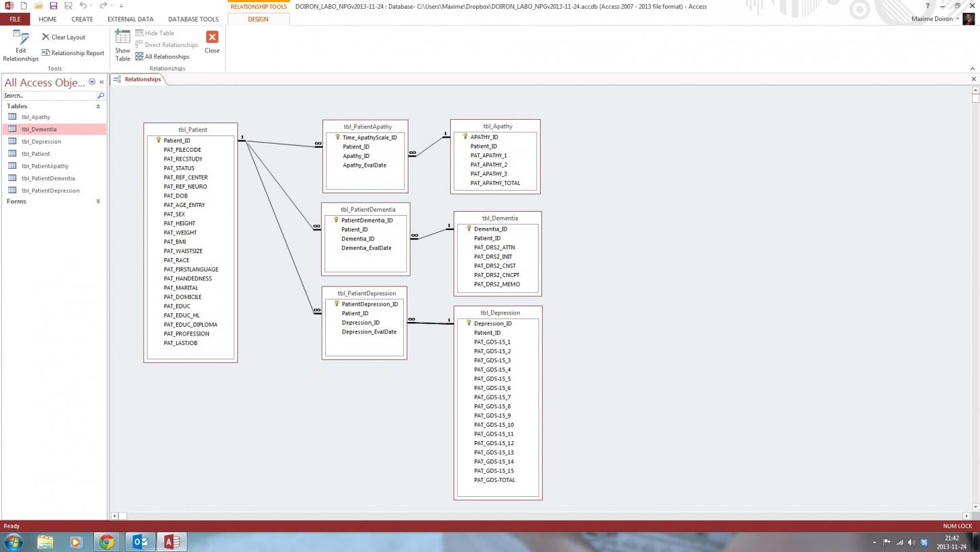Clear Layout of the relationships diagram
The height and width of the screenshot is (552, 980).
[x=63, y=37]
